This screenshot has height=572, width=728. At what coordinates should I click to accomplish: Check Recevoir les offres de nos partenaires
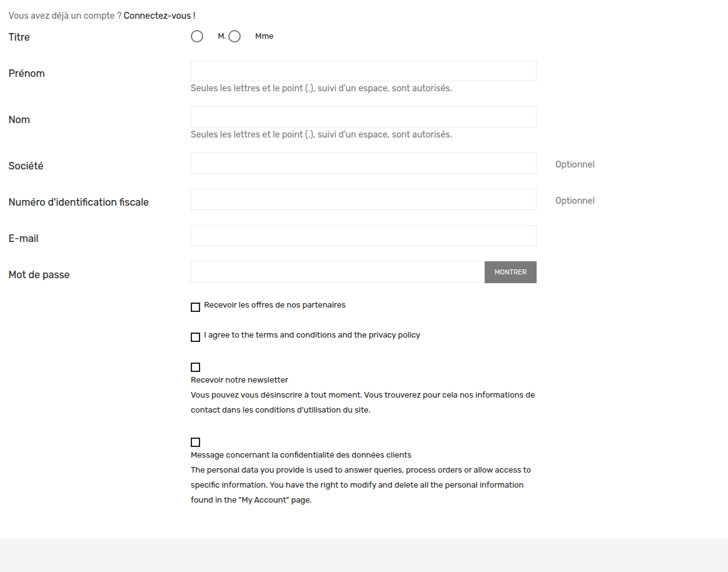[x=196, y=307]
